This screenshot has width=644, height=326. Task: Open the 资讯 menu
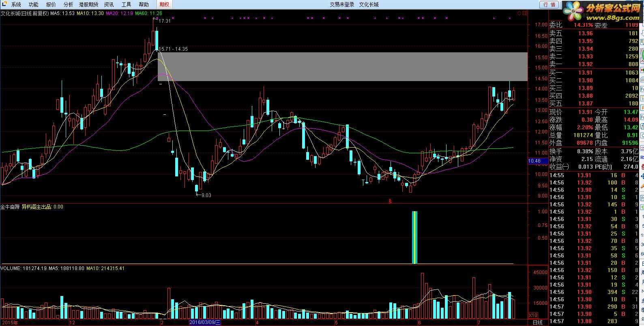pyautogui.click(x=109, y=4)
